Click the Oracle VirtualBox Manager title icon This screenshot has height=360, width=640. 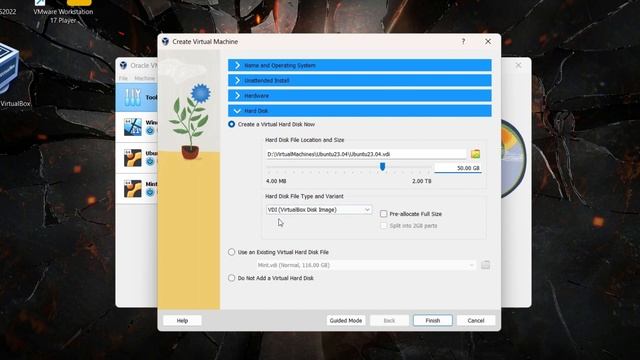[x=123, y=65]
